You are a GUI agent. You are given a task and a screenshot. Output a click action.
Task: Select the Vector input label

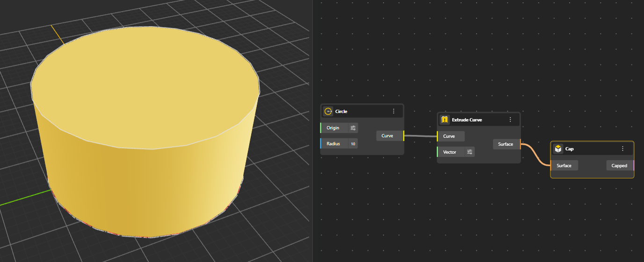click(449, 152)
